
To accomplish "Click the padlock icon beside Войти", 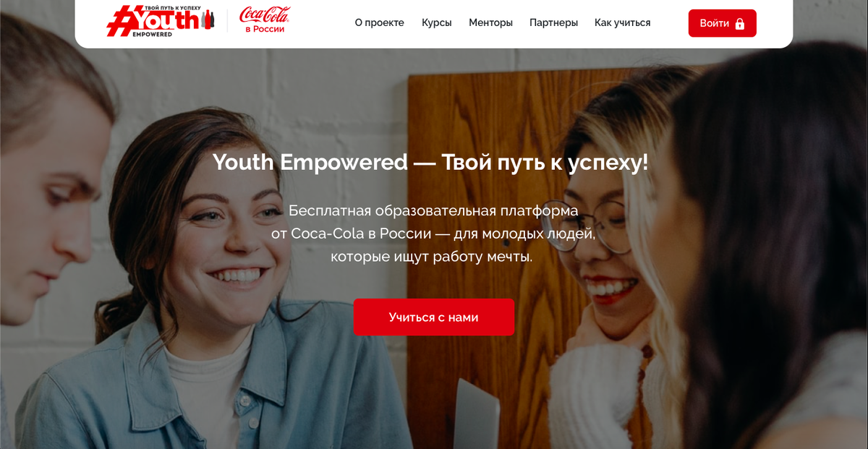I will 740,24.
